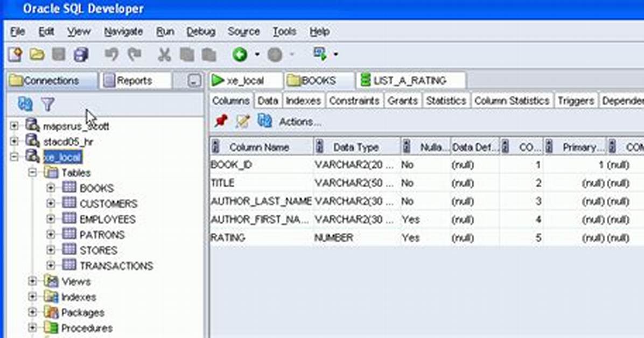The height and width of the screenshot is (338, 644).
Task: Click the TRANSACTIONS table icon in tree
Action: (69, 265)
